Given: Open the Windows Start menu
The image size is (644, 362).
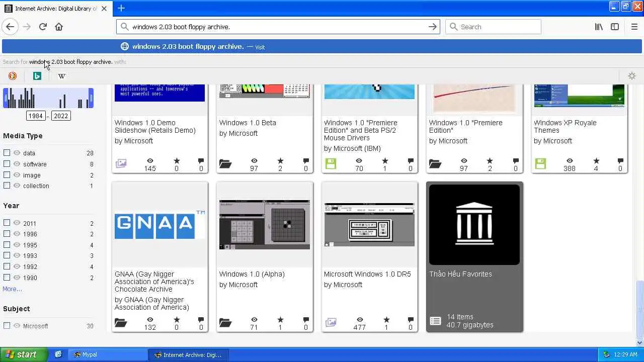Looking at the screenshot, I should [24, 354].
